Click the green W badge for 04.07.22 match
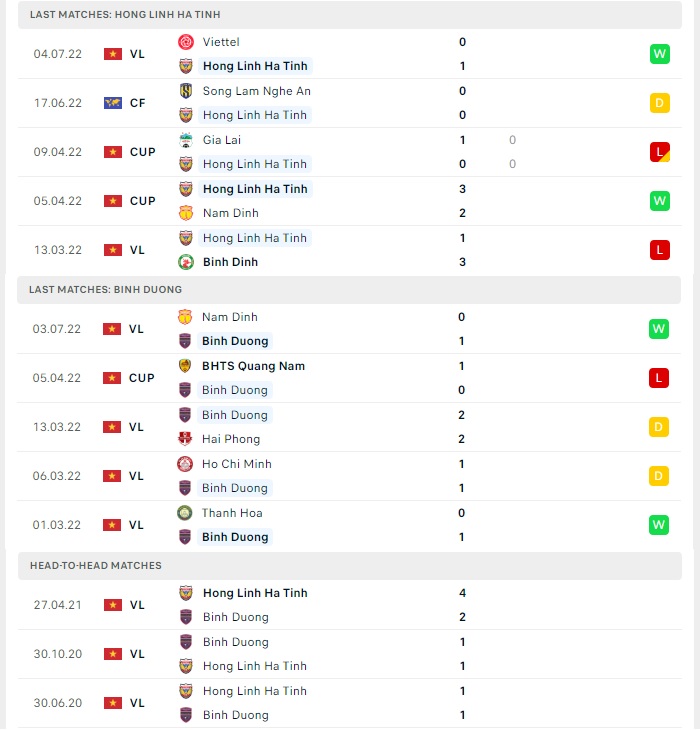This screenshot has width=700, height=730. point(660,54)
